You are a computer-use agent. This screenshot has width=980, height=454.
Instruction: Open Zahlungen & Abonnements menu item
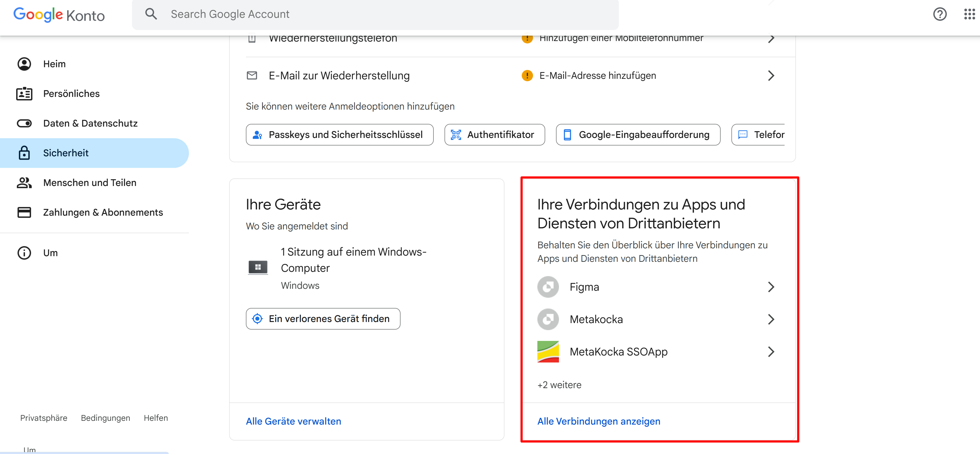(103, 212)
